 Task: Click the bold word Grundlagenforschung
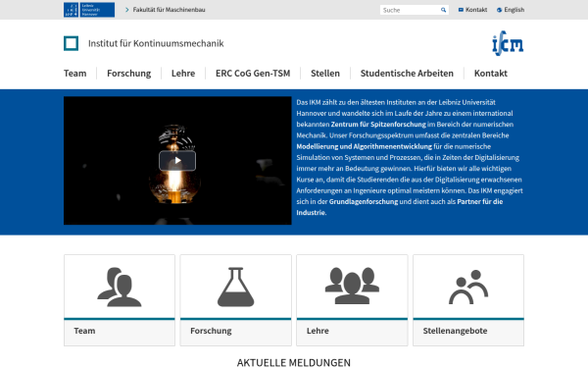click(364, 201)
